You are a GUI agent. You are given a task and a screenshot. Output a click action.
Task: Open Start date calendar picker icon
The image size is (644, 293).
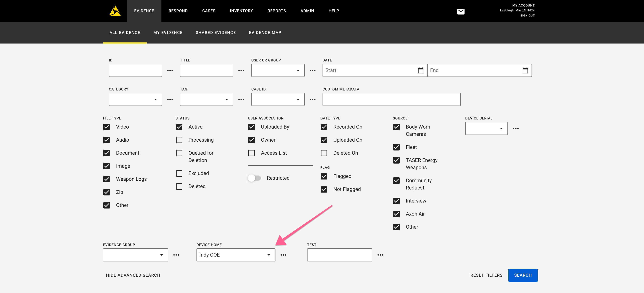tap(421, 70)
